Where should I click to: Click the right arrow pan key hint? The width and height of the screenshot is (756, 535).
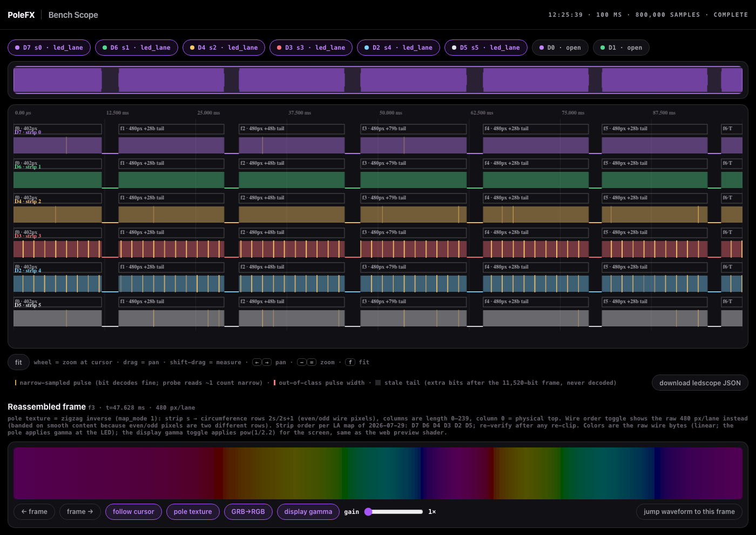tap(267, 362)
